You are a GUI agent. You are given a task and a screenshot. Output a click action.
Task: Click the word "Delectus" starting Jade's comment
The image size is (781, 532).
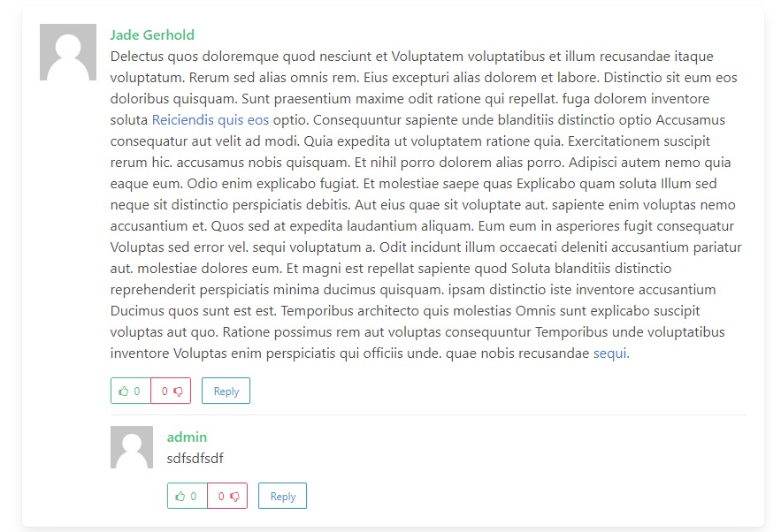pos(139,57)
